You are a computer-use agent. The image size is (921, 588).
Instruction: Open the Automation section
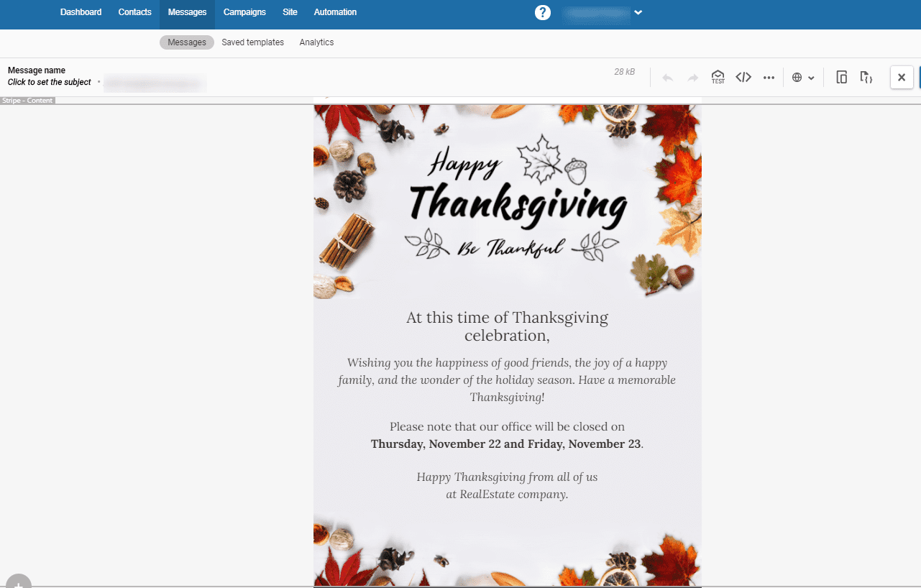click(335, 12)
